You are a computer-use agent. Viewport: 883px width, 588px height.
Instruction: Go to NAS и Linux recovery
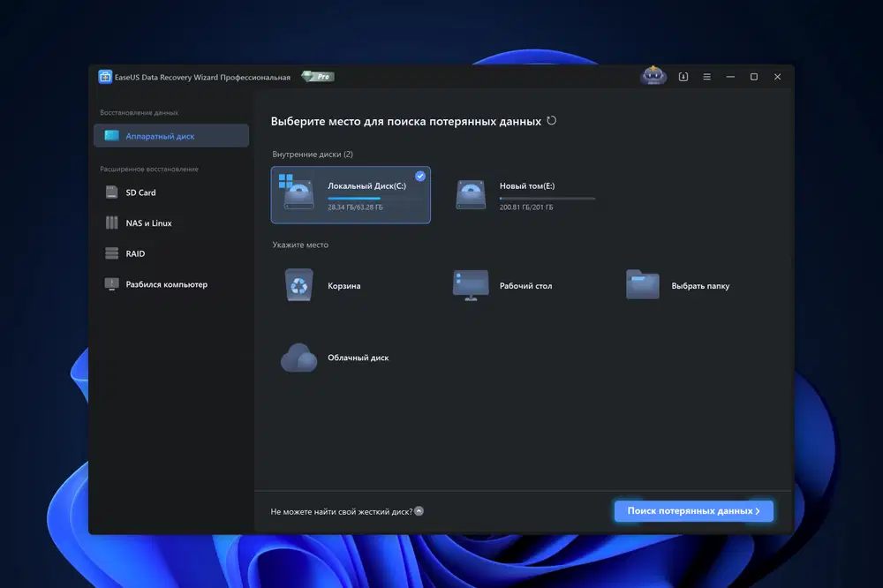pyautogui.click(x=148, y=223)
